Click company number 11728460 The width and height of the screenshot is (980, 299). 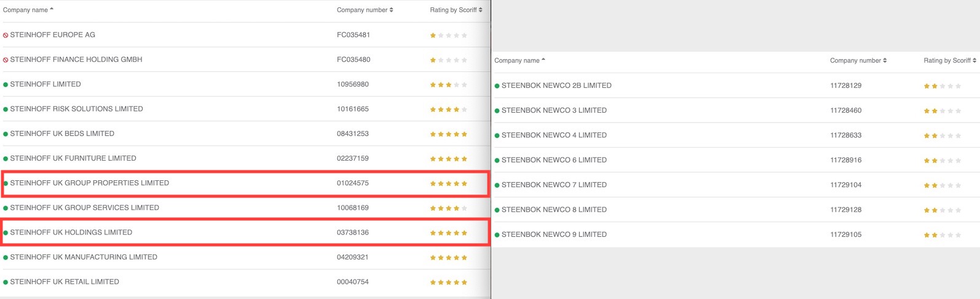tap(846, 110)
